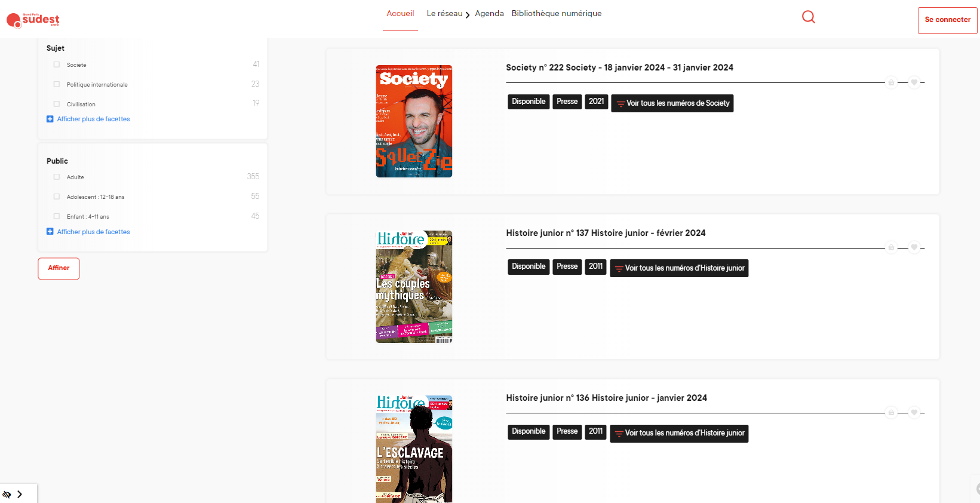This screenshot has width=980, height=503.
Task: Add Society n° 222 to basket
Action: tap(891, 82)
